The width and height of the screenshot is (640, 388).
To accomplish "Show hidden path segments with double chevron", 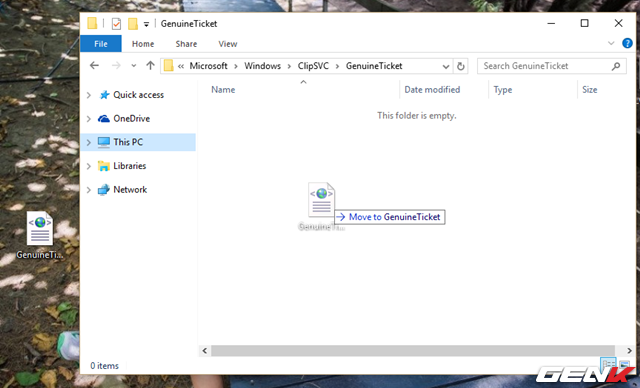I will (x=181, y=66).
